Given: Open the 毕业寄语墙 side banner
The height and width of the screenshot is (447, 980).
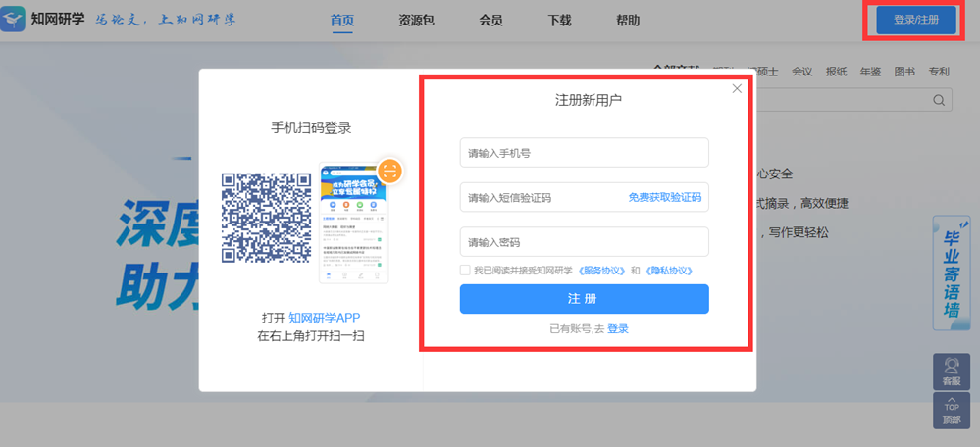Looking at the screenshot, I should [x=952, y=273].
